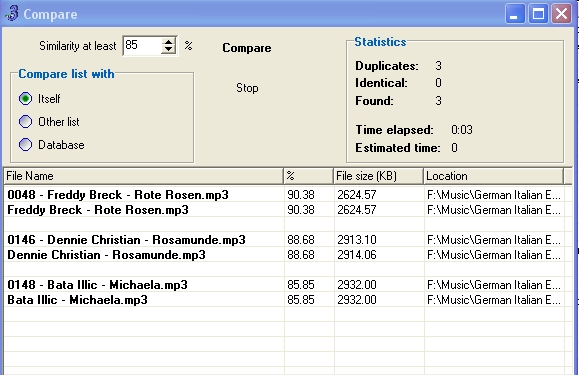This screenshot has height=375, width=579.
Task: Click file size 2932.00 in 0148 Bata Illic row
Action: coord(357,285)
